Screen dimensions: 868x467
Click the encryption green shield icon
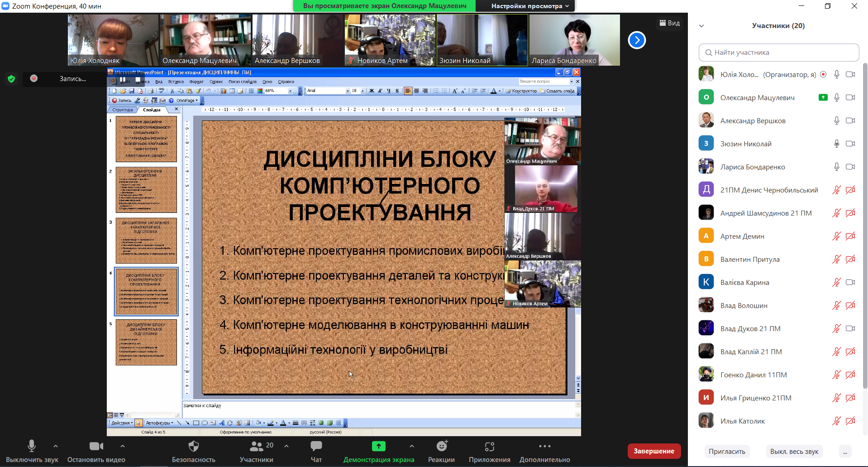tap(11, 79)
